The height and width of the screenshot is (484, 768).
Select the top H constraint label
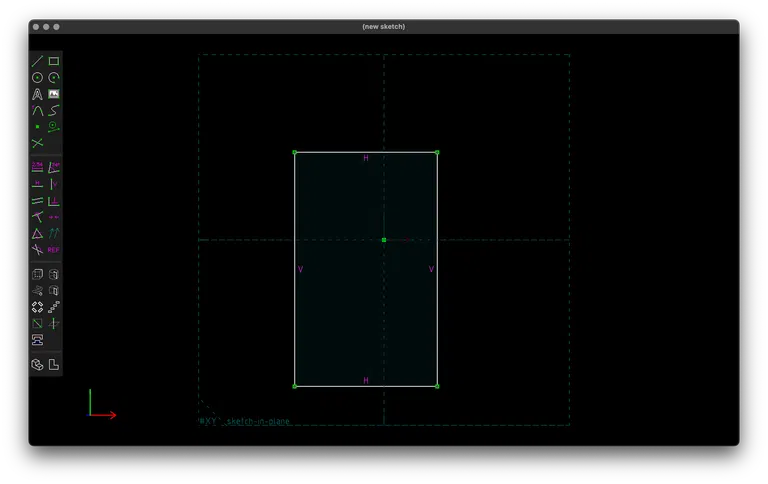point(366,158)
